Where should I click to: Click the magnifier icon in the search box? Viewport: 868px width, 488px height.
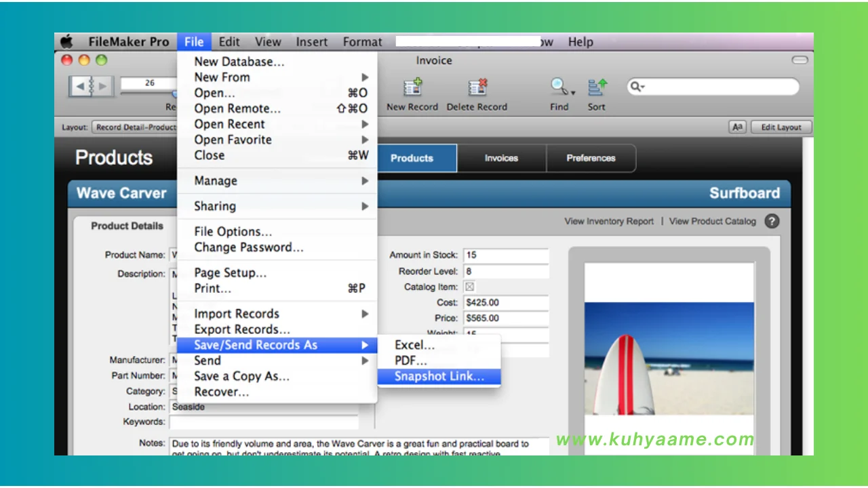pos(637,86)
